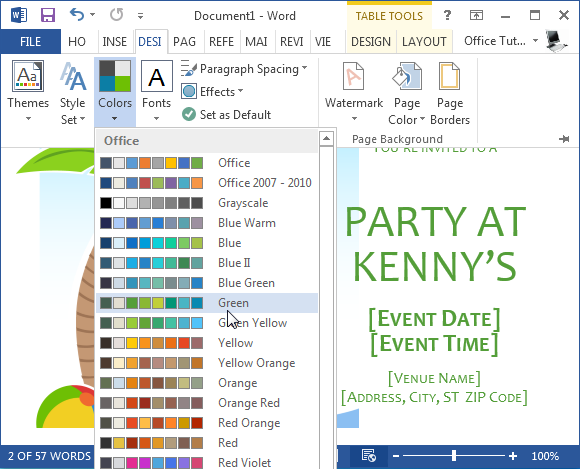Open the Watermark menu
580x469 pixels.
pos(354,92)
